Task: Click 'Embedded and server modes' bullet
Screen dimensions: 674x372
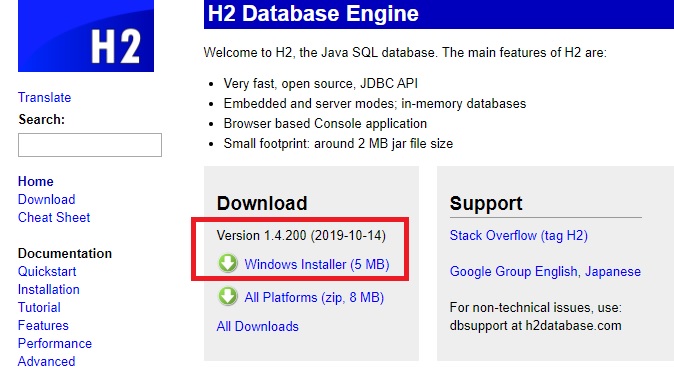Action: click(375, 104)
